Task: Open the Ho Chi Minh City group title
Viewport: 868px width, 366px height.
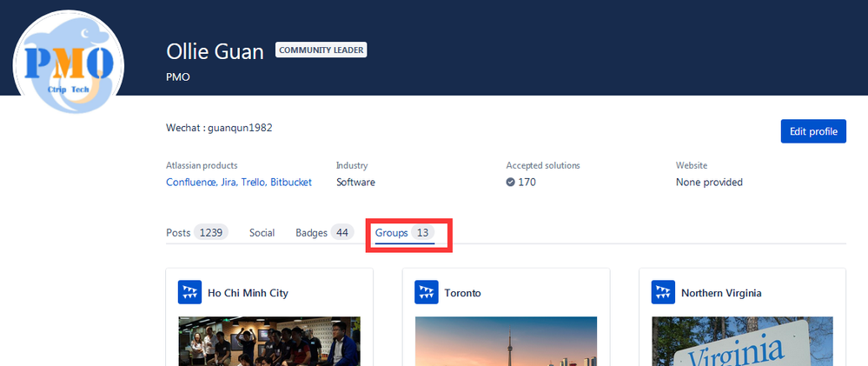Action: pyautogui.click(x=248, y=293)
